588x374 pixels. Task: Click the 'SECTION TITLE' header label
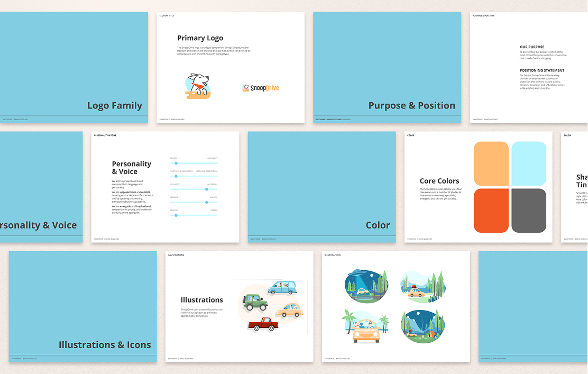pyautogui.click(x=167, y=16)
